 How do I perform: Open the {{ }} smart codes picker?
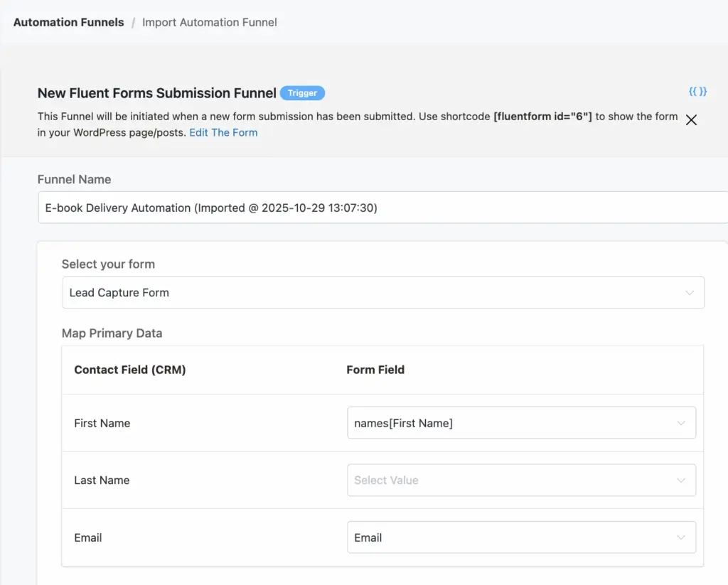point(697,92)
